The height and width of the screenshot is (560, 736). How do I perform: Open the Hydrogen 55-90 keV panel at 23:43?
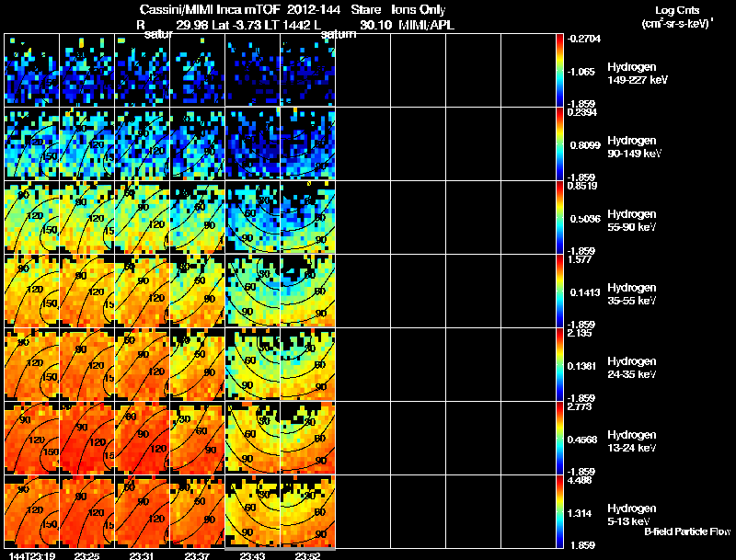(x=253, y=217)
